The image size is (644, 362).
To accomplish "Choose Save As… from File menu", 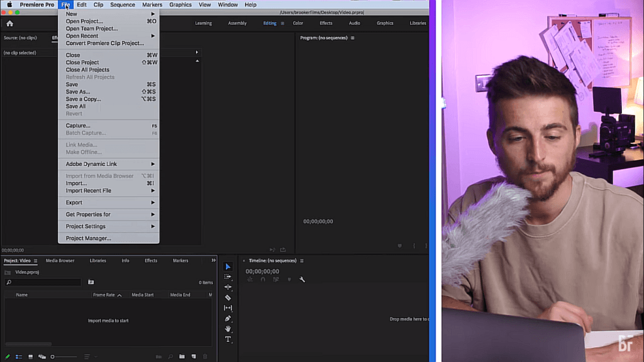I will click(x=108, y=92).
